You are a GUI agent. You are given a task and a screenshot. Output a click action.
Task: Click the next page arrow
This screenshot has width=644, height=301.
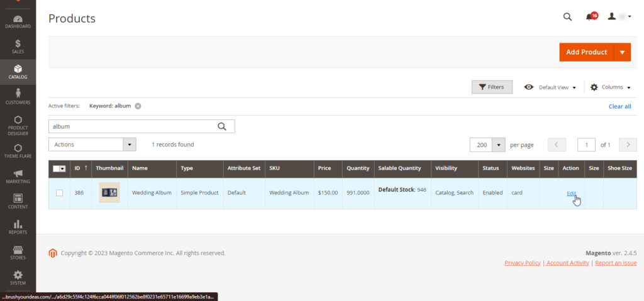[628, 145]
